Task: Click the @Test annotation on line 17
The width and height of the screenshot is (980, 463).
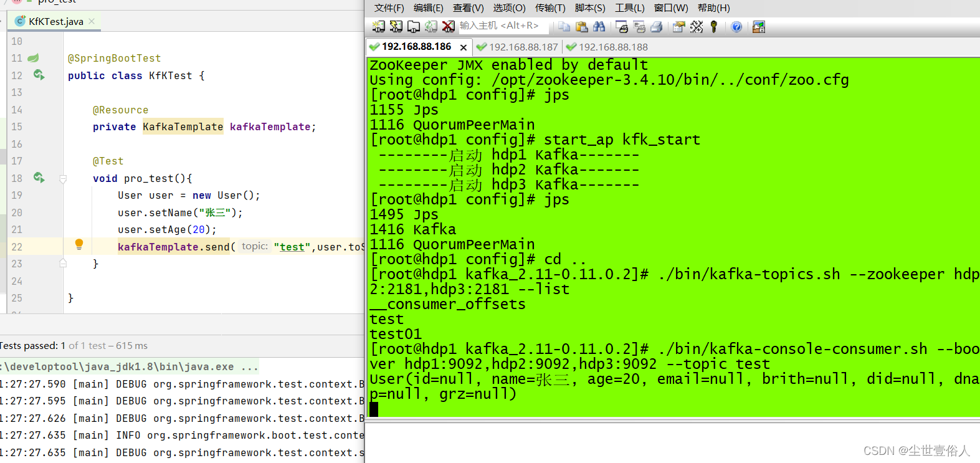Action: pyautogui.click(x=108, y=161)
